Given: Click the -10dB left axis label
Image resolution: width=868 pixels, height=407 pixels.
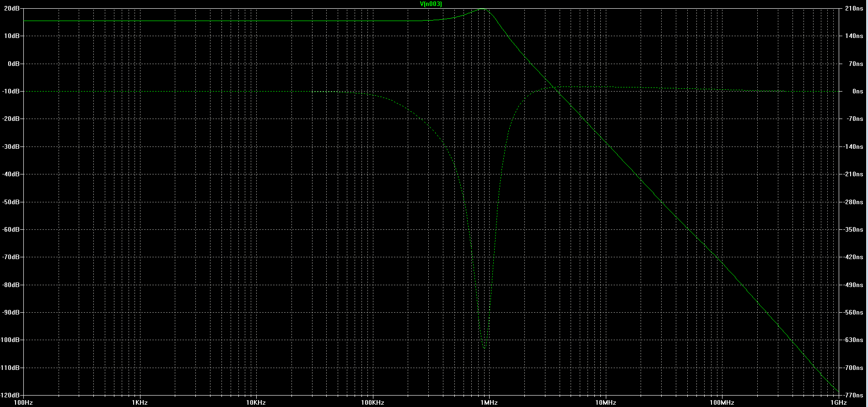Looking at the screenshot, I should click(11, 91).
